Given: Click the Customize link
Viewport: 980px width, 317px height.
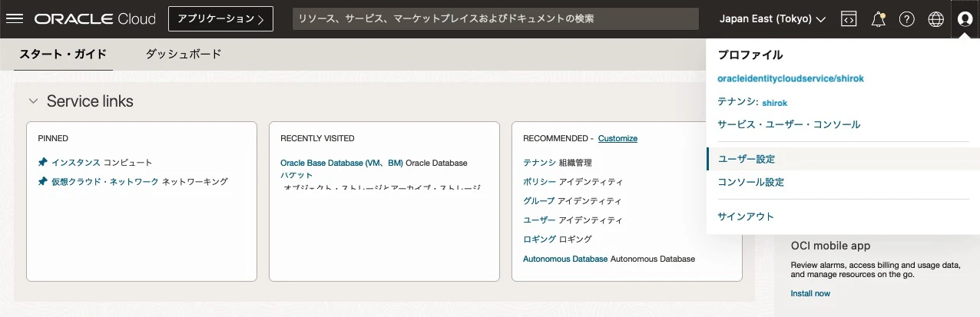Looking at the screenshot, I should 617,138.
